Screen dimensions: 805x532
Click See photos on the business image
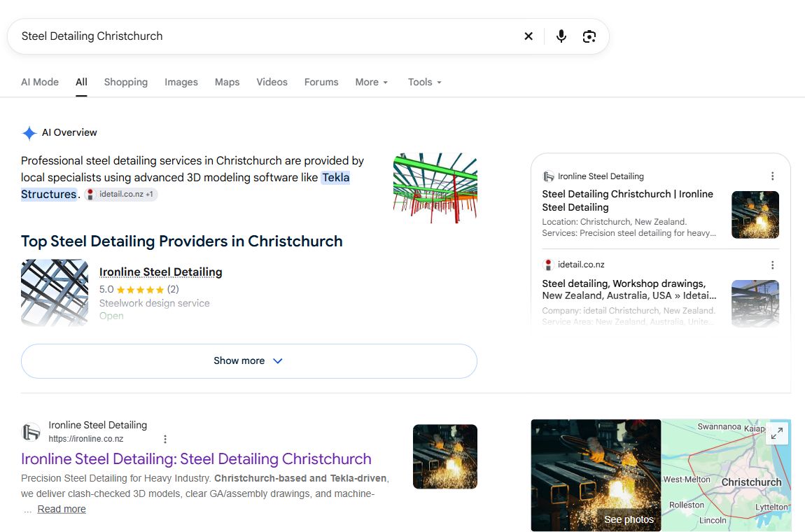(629, 519)
